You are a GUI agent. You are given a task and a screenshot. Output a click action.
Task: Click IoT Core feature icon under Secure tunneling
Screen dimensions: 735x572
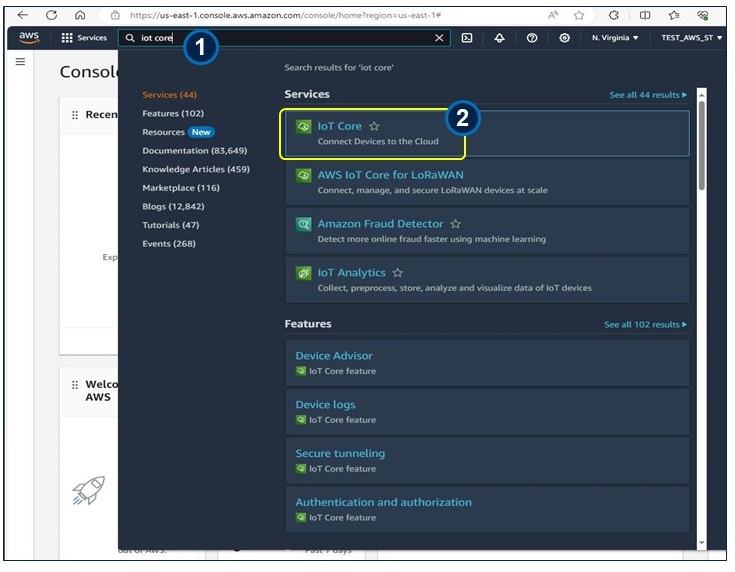[301, 468]
